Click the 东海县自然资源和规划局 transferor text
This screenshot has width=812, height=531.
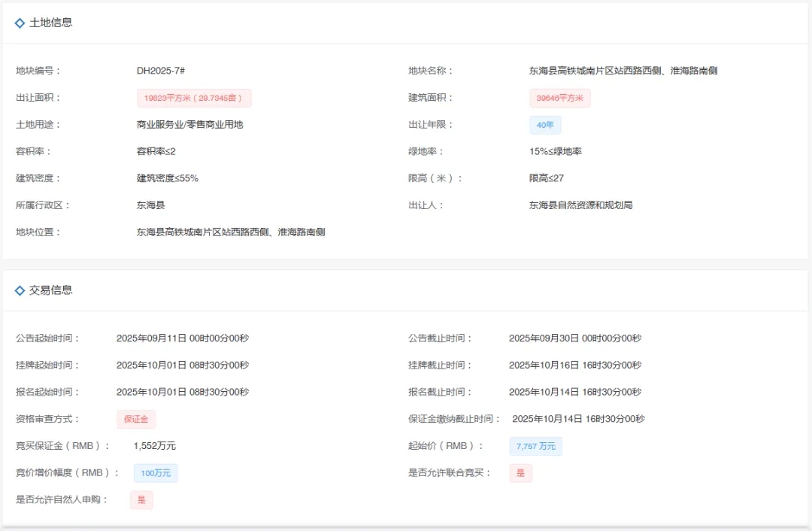(580, 205)
